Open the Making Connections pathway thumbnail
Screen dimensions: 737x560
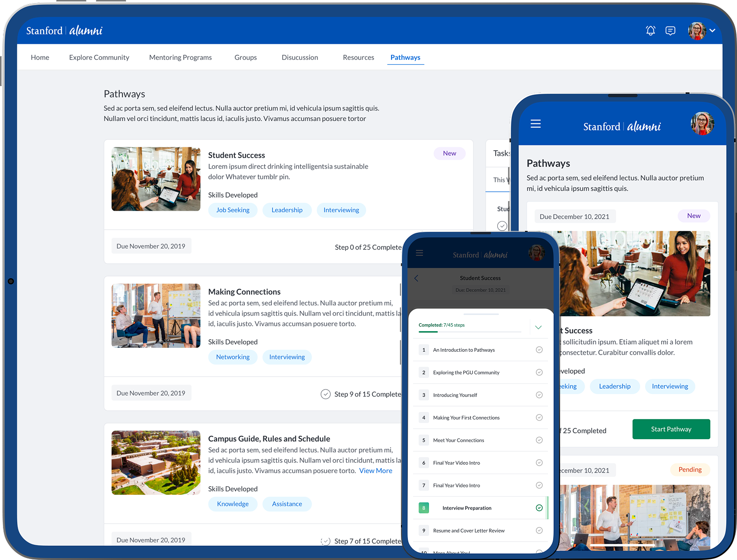156,315
